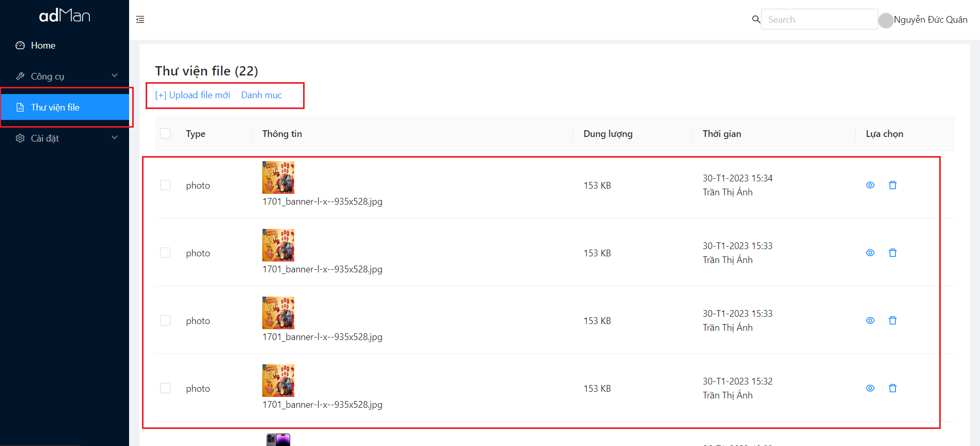The width and height of the screenshot is (980, 446).
Task: Preview the second file via eye icon
Action: [x=870, y=253]
